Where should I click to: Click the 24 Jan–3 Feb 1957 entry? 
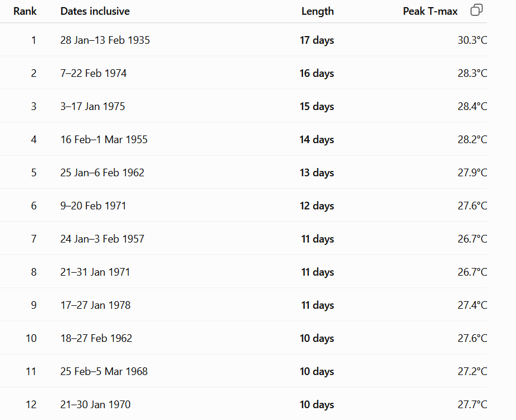(102, 239)
